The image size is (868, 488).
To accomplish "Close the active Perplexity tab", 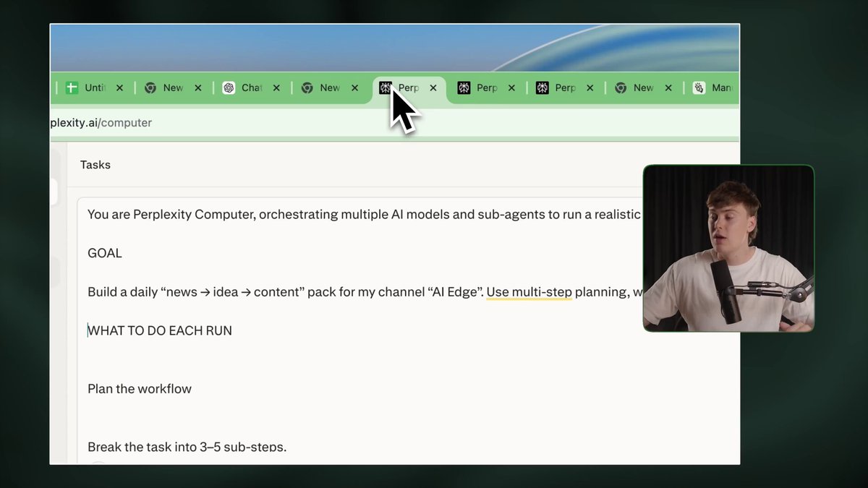I will pyautogui.click(x=433, y=87).
